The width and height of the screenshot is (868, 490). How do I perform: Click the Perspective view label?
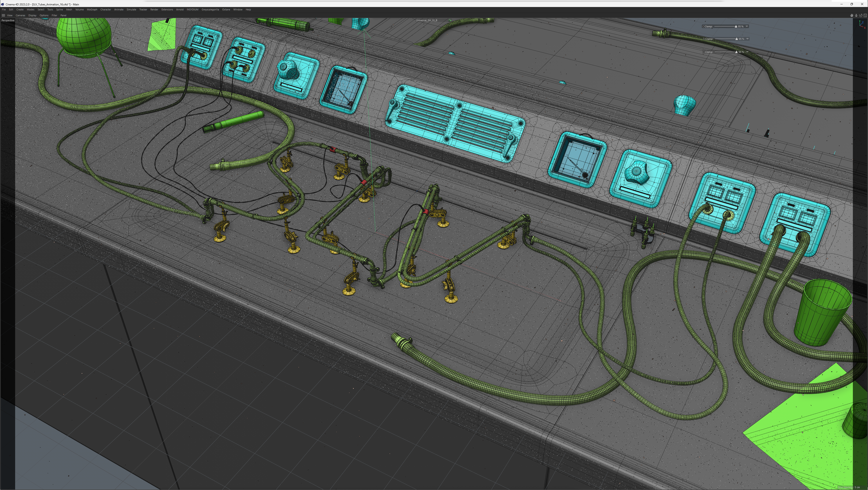point(8,20)
